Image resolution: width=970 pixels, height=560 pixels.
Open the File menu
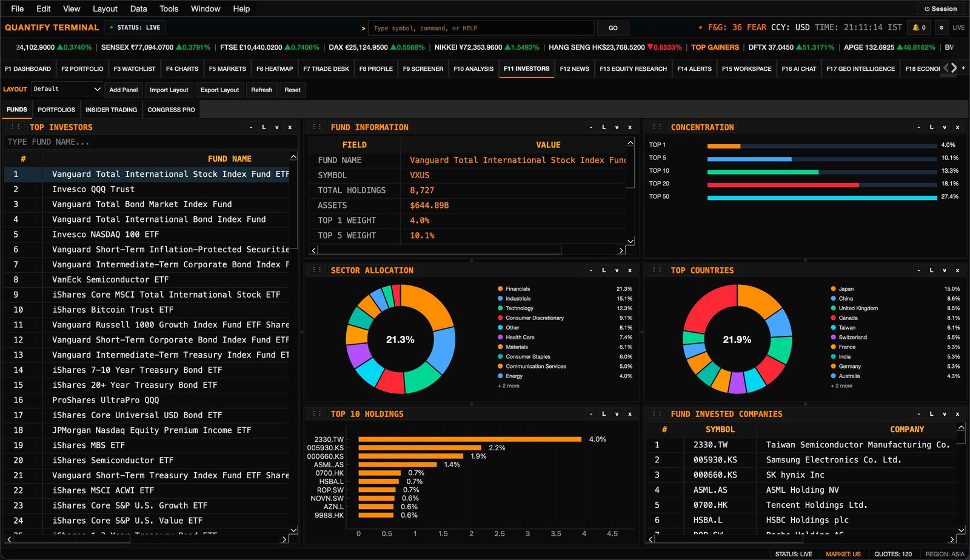(18, 8)
